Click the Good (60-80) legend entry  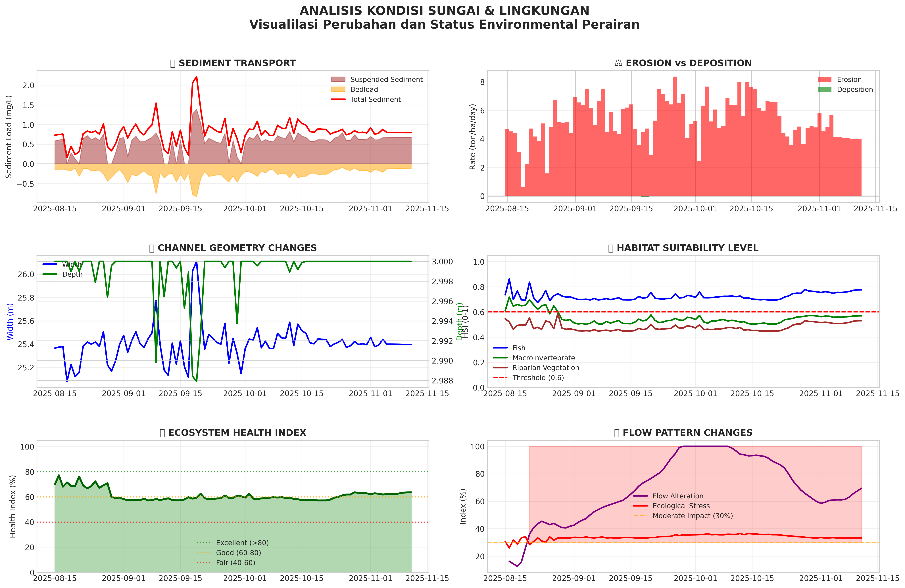pyautogui.click(x=238, y=553)
